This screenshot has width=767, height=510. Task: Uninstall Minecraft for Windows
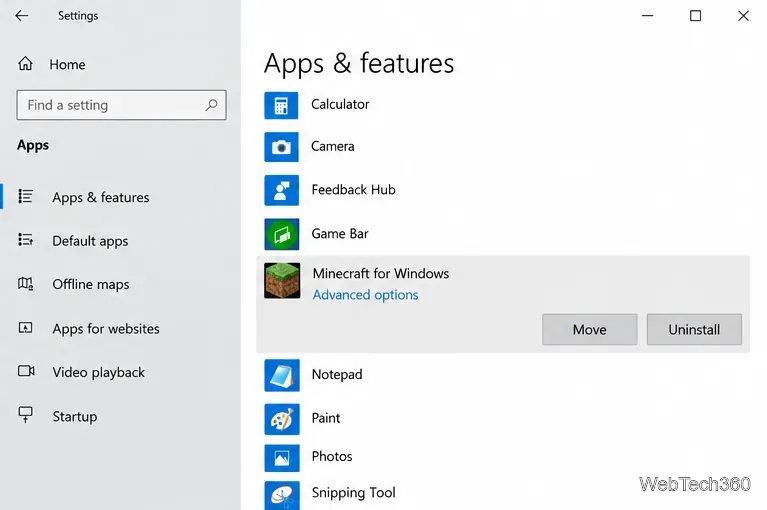(x=694, y=330)
